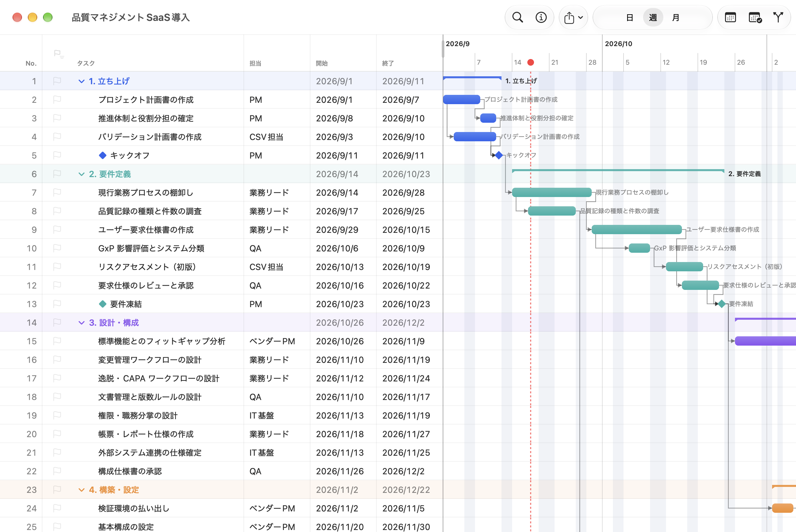This screenshot has height=532, width=796.
Task: Select the キックオフ diamond on Gantt chart
Action: tap(499, 155)
